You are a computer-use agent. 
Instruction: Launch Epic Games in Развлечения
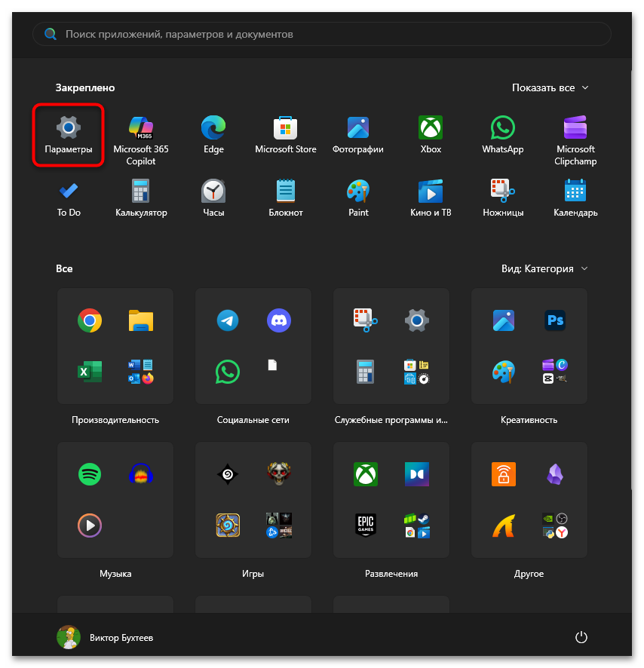point(366,525)
